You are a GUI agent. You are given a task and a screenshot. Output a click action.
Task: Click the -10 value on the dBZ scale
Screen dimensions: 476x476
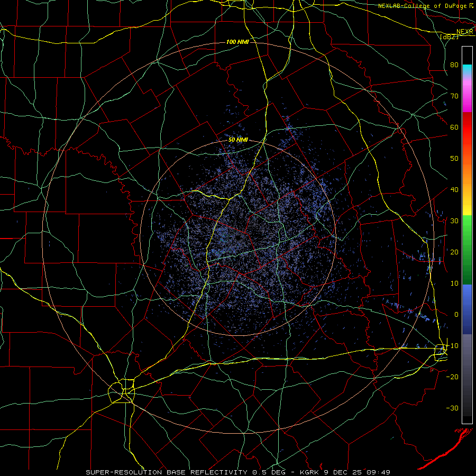[x=452, y=346]
